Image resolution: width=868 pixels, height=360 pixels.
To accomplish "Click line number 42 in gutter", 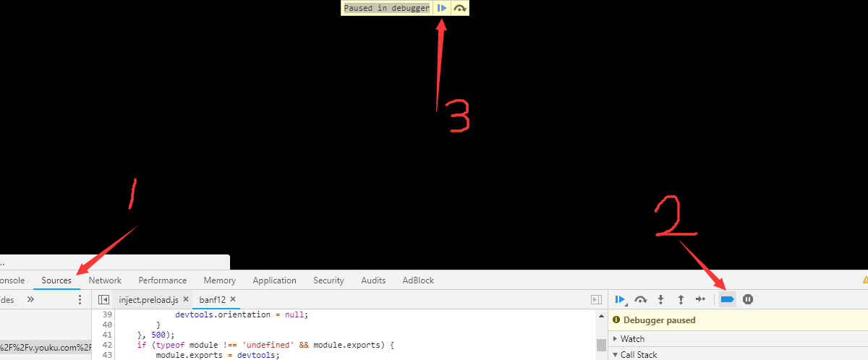I will pos(107,345).
